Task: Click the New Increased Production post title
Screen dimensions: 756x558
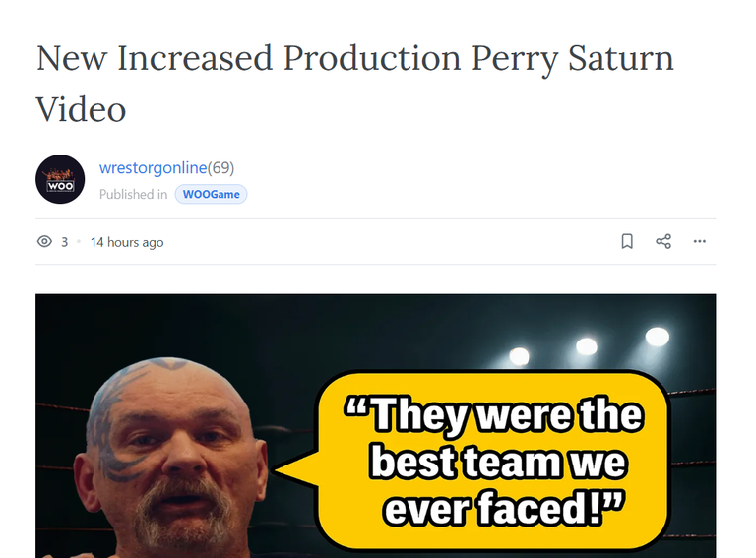Action: 354,84
